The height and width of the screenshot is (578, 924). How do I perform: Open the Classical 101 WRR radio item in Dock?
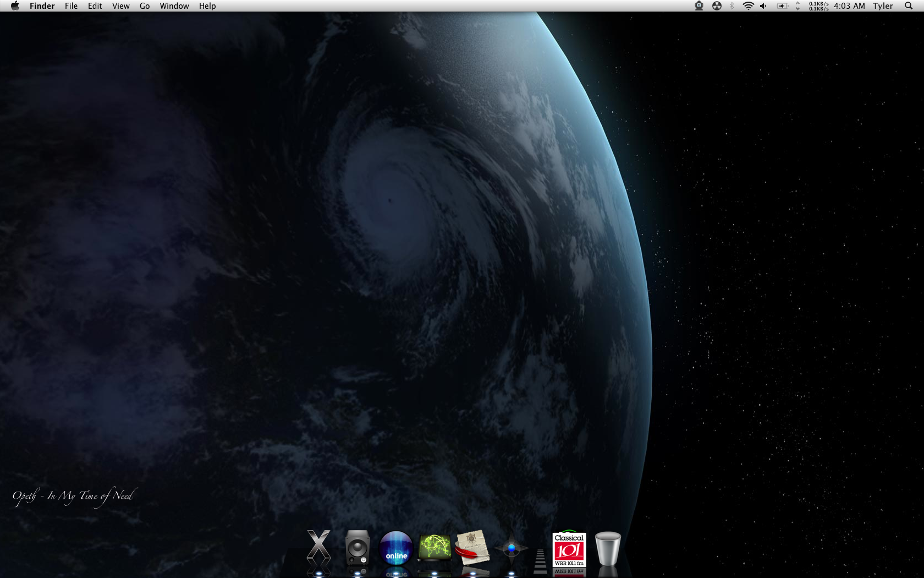(x=569, y=549)
